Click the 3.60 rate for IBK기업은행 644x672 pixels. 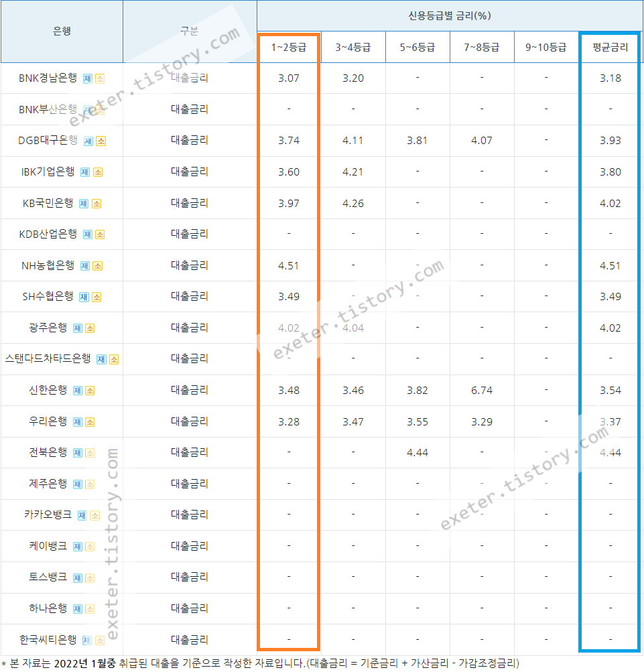coord(289,172)
